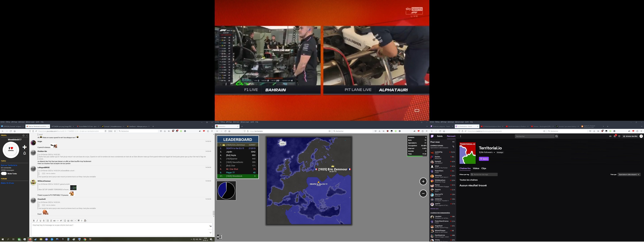Expand Afficher plus followed channels
Screen dimensions: 644x242
pyautogui.click(x=434, y=209)
